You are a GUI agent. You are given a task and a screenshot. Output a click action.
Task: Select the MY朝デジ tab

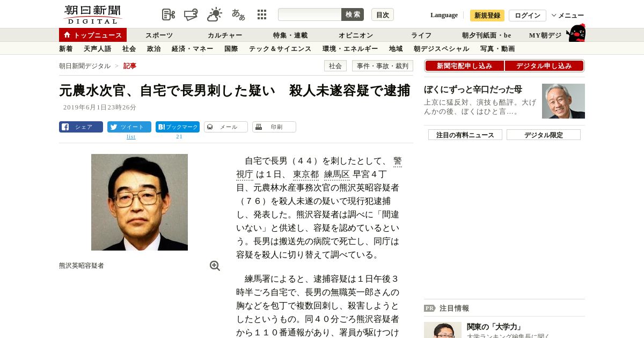[x=545, y=35]
